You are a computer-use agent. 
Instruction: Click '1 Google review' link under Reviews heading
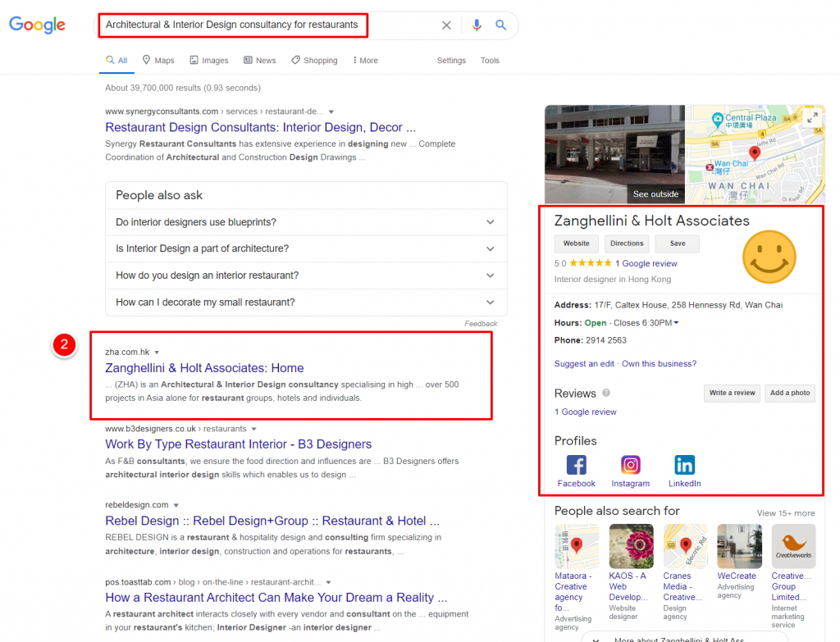[586, 412]
